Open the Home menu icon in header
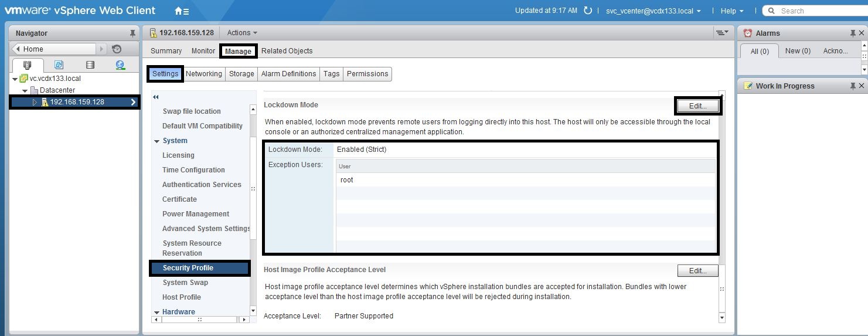 point(182,11)
